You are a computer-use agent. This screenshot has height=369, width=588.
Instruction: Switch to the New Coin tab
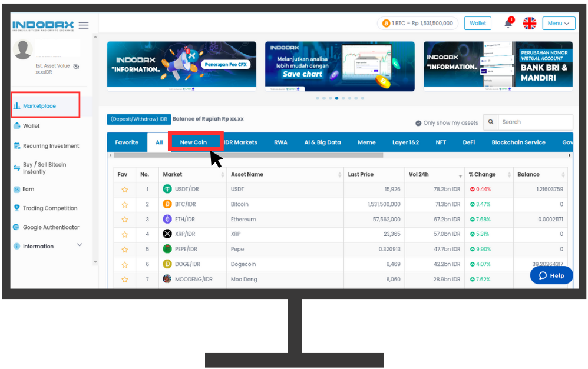coord(193,142)
